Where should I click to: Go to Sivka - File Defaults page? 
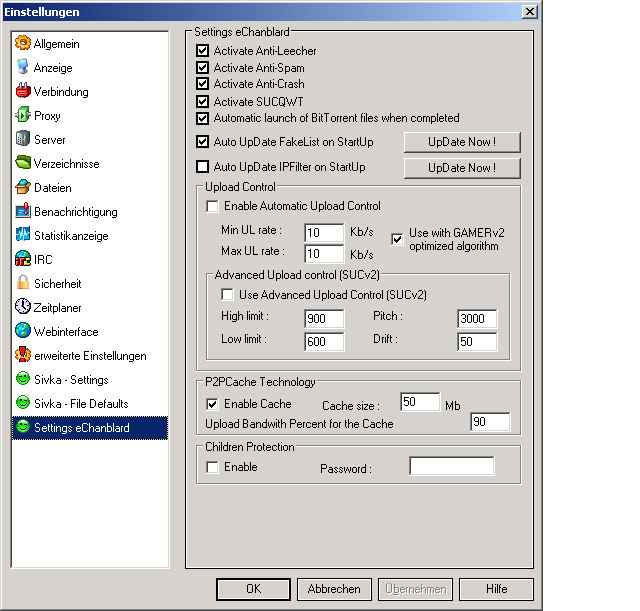pyautogui.click(x=90, y=403)
